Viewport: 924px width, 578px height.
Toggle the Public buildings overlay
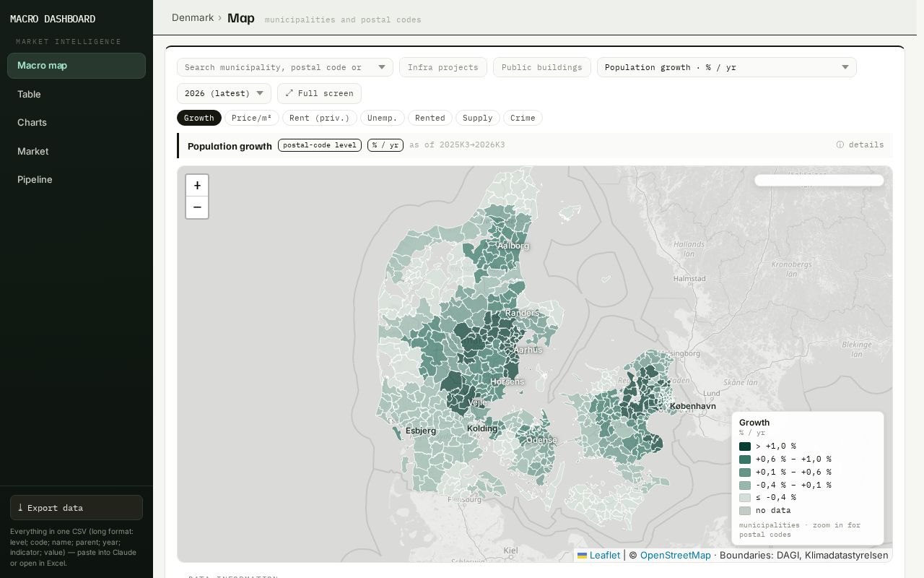(x=542, y=67)
